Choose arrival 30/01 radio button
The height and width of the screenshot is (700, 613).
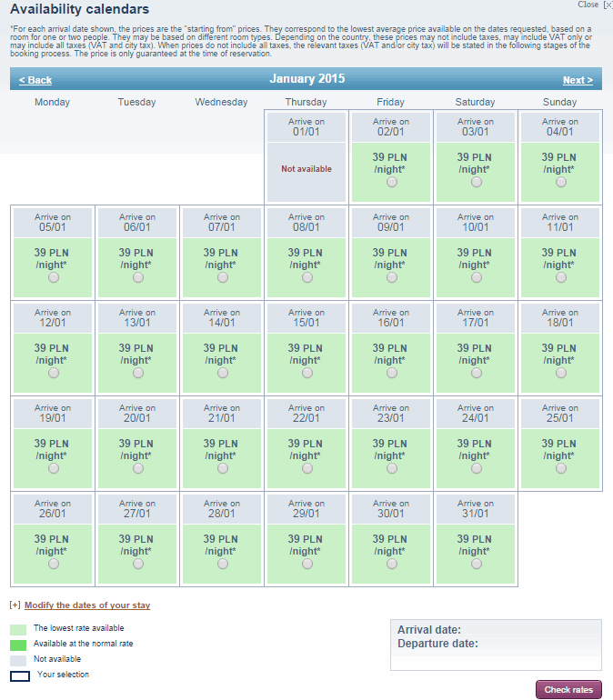pos(392,565)
